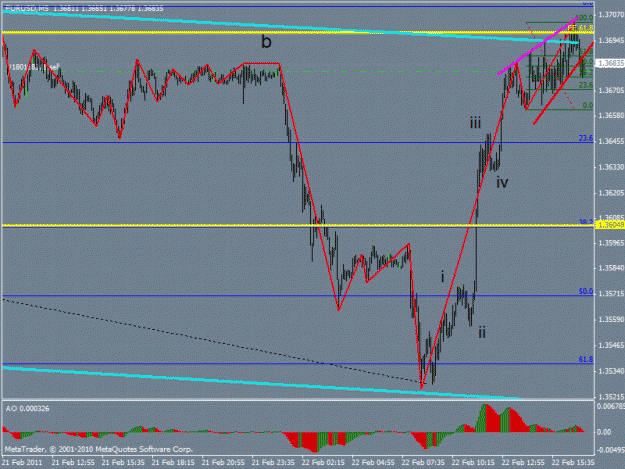The image size is (625, 469).
Task: Select the magenta trendline near the top right
Action: pyautogui.click(x=537, y=46)
